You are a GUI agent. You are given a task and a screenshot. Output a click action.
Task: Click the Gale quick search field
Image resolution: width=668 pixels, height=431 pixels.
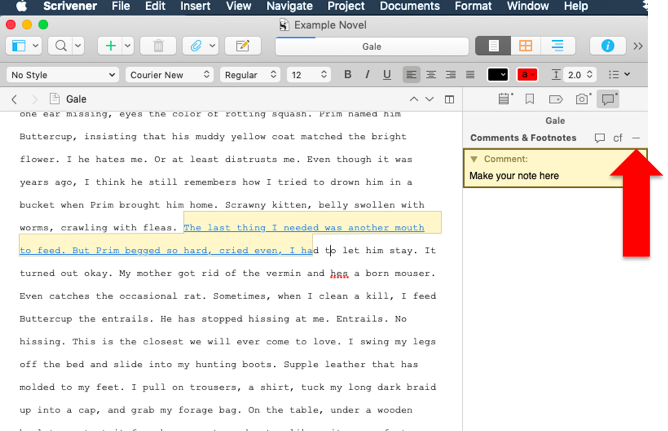tap(371, 46)
